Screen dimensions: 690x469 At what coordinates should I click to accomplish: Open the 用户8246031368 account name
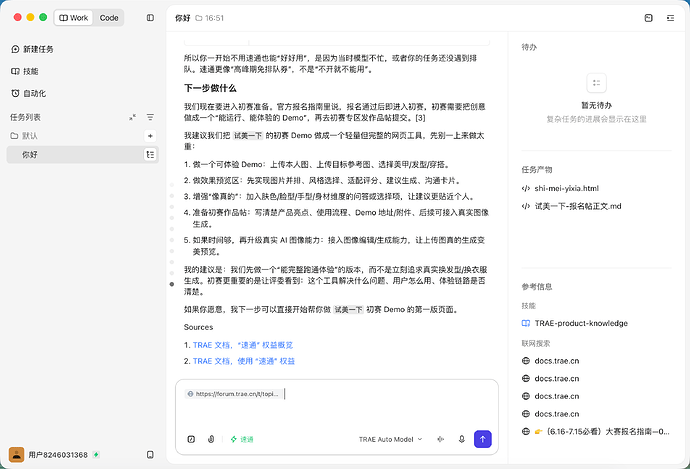click(x=58, y=454)
